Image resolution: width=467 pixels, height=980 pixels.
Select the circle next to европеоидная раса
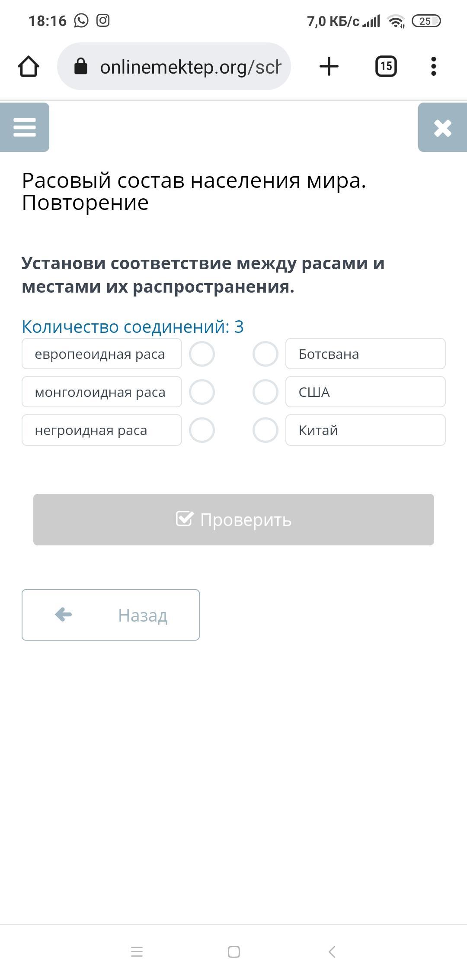coord(202,354)
